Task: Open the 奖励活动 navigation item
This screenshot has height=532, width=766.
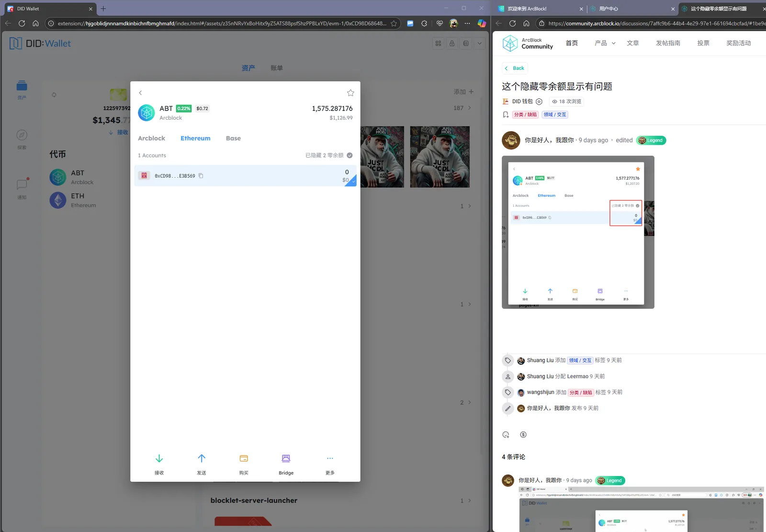Action: [739, 43]
